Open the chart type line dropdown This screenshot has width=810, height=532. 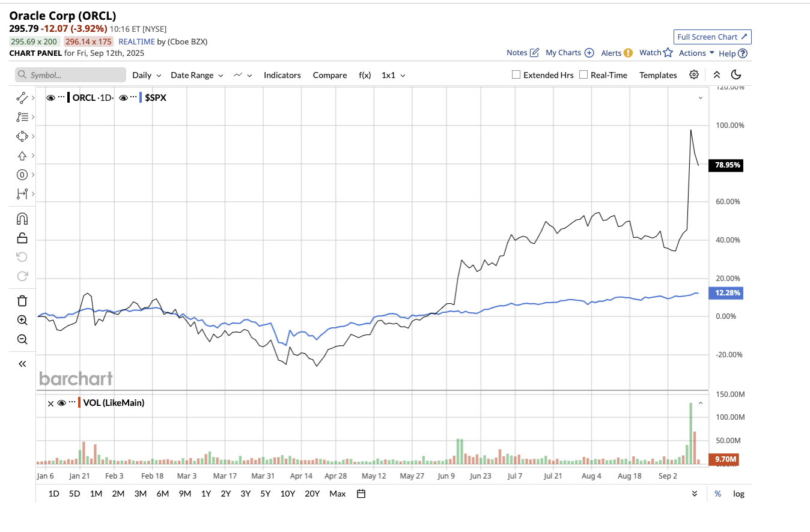tap(243, 75)
